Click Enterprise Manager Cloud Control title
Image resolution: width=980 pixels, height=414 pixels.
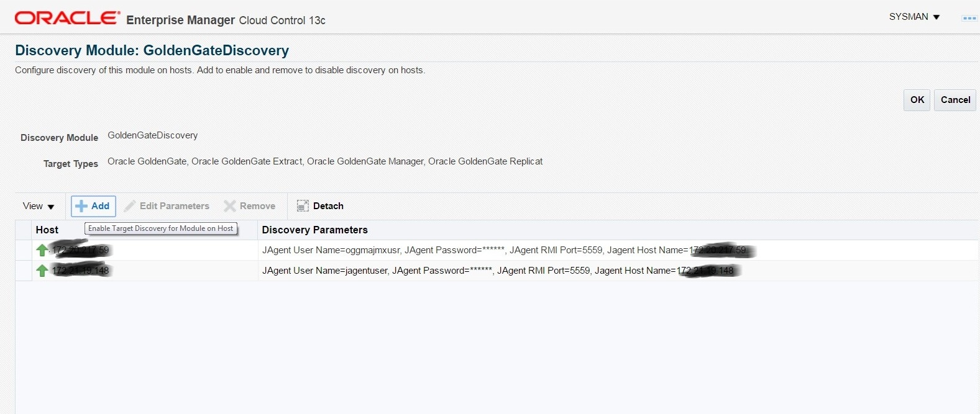coord(226,20)
